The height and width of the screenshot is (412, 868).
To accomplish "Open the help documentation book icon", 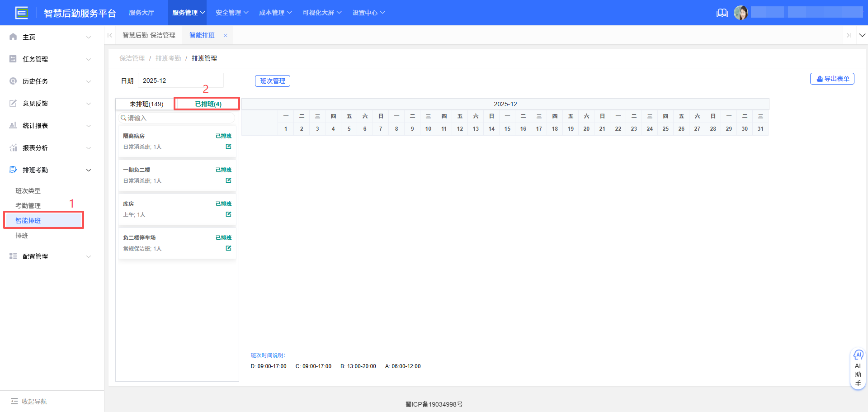I will click(x=722, y=13).
